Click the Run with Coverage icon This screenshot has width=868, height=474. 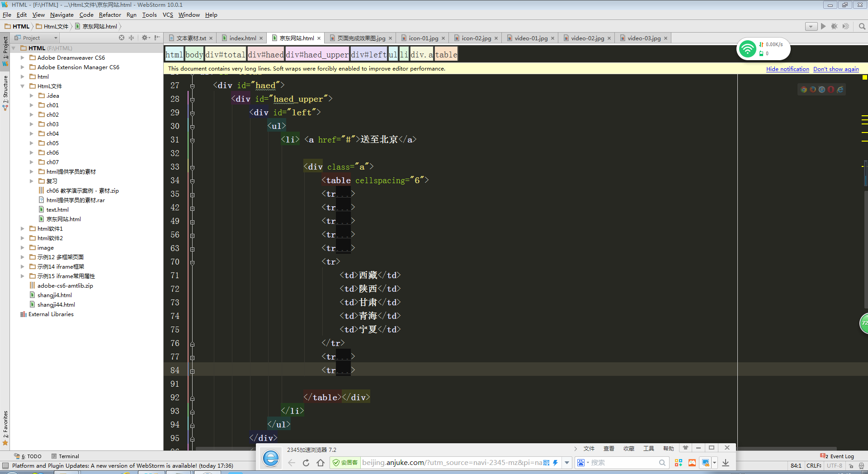pos(846,26)
